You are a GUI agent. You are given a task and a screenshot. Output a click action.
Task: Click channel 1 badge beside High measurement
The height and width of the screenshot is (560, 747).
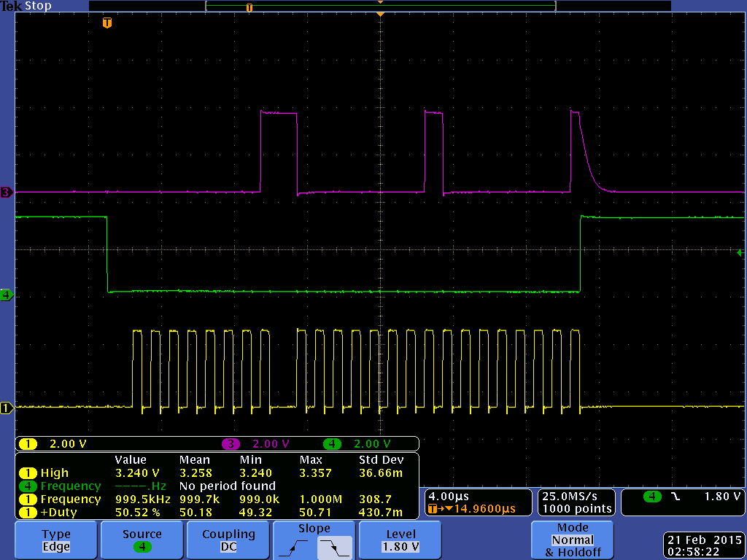pos(28,473)
